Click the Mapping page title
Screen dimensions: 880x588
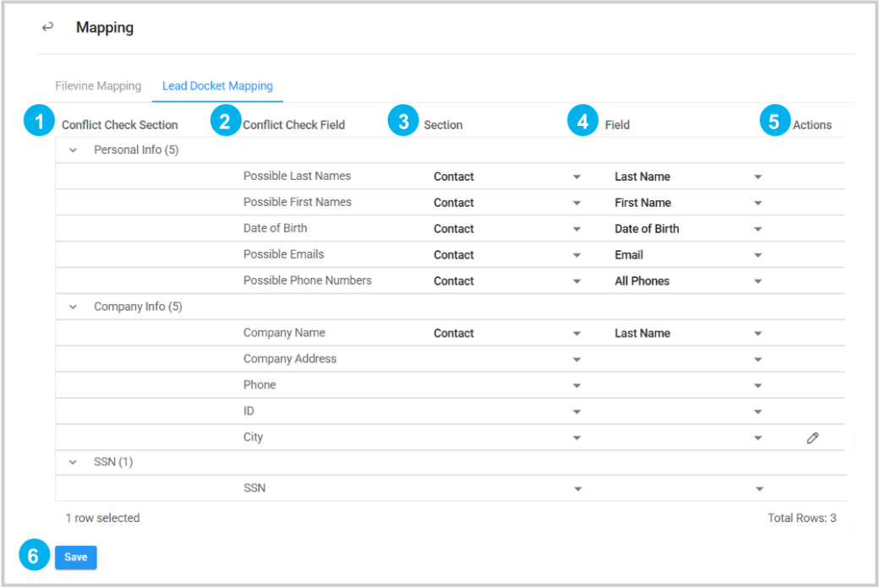[105, 28]
